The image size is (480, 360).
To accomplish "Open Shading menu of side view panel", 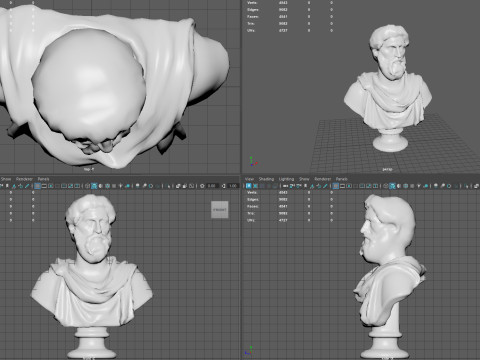I will coord(266,179).
